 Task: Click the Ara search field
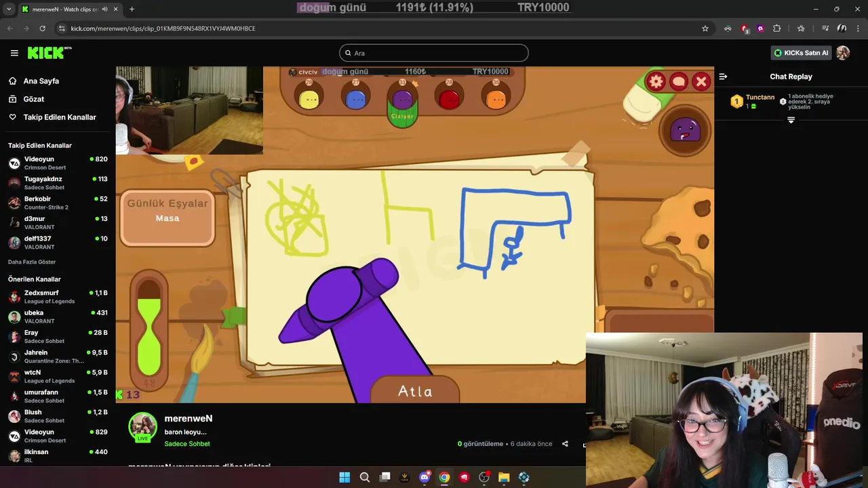[434, 53]
